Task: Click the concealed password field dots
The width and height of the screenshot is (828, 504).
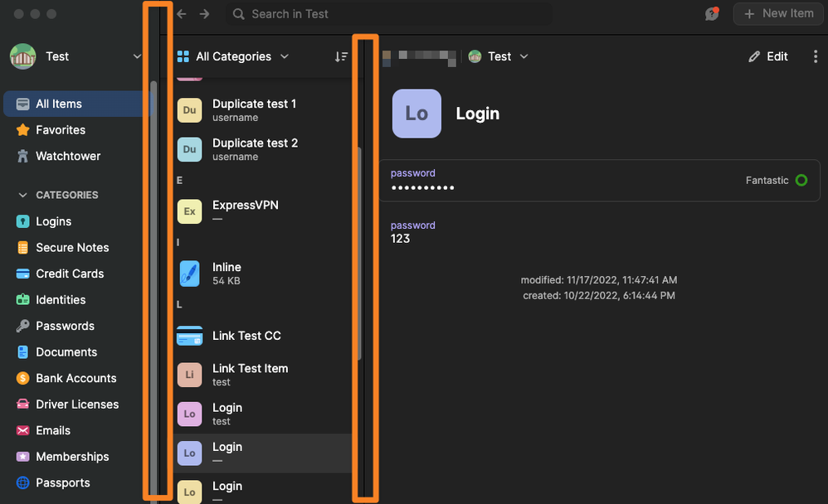Action: click(422, 187)
